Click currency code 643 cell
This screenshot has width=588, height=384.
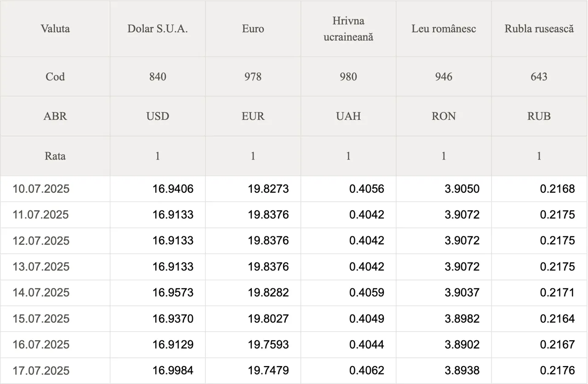click(x=539, y=76)
